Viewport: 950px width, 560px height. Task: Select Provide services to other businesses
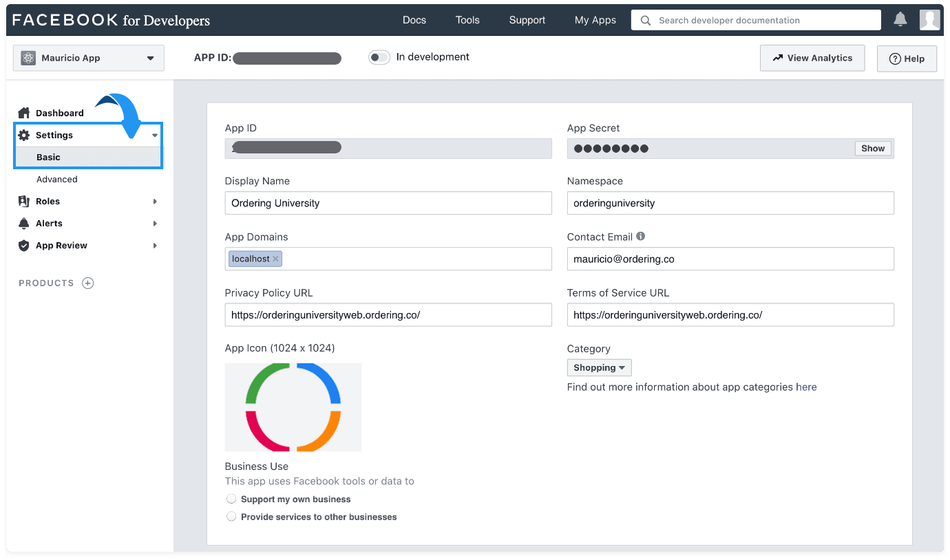click(x=231, y=517)
